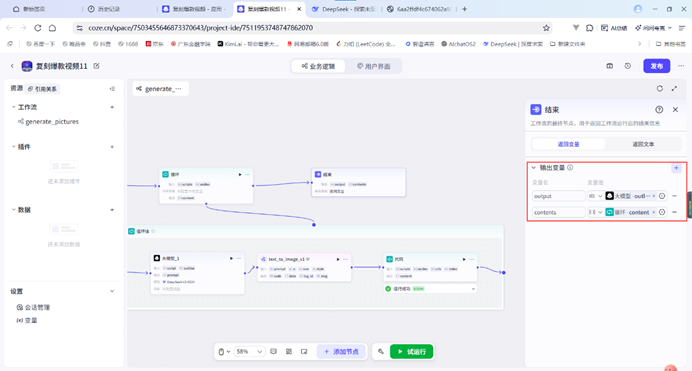Click the green 试运行 test run button

411,352
